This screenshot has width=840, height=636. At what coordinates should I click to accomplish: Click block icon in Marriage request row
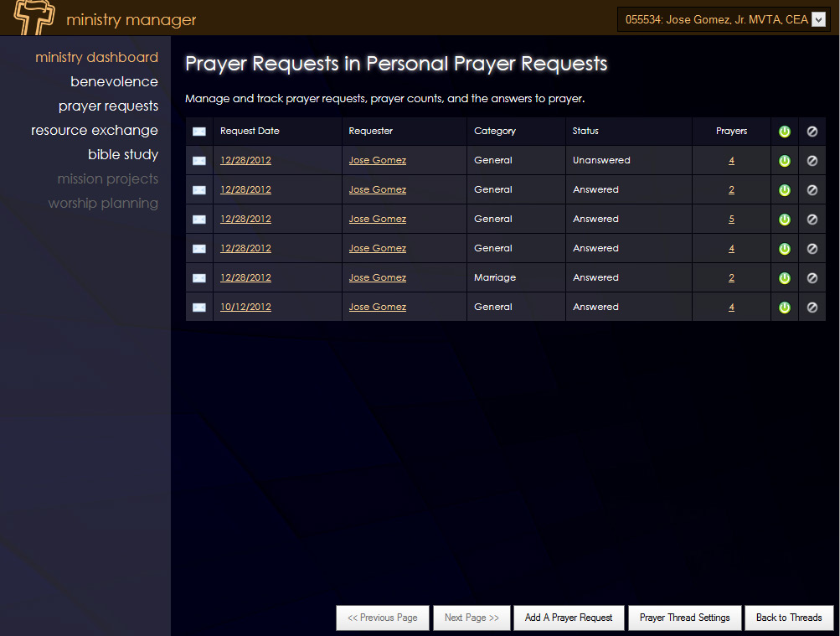(x=812, y=278)
